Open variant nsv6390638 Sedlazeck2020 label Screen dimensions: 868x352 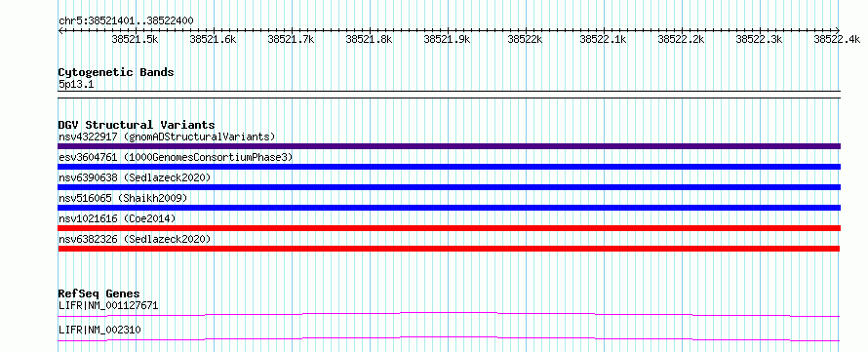pyautogui.click(x=135, y=177)
